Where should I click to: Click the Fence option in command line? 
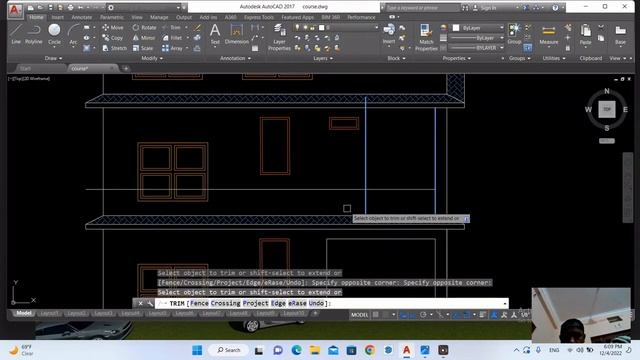[199, 303]
